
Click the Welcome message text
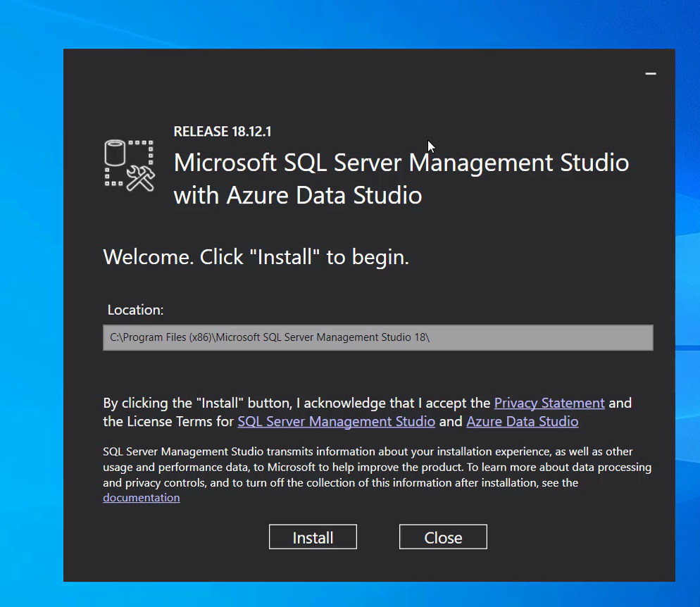click(x=256, y=257)
